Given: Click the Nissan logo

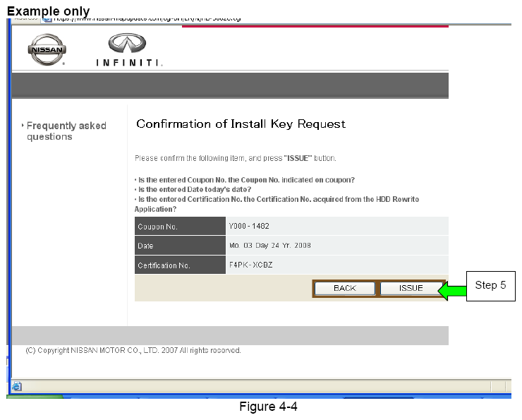Looking at the screenshot, I should pyautogui.click(x=46, y=50).
